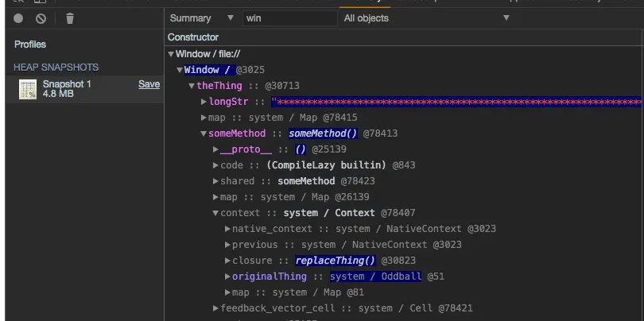Collapse the context :: system / Context node
This screenshot has height=321, width=644.
[x=215, y=213]
